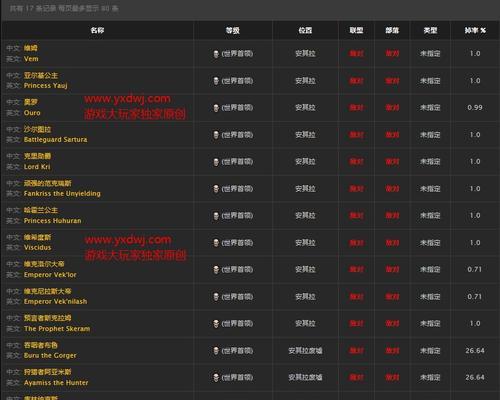Click skull icon in Viscidus row
This screenshot has height=400, width=500.
[x=216, y=243]
